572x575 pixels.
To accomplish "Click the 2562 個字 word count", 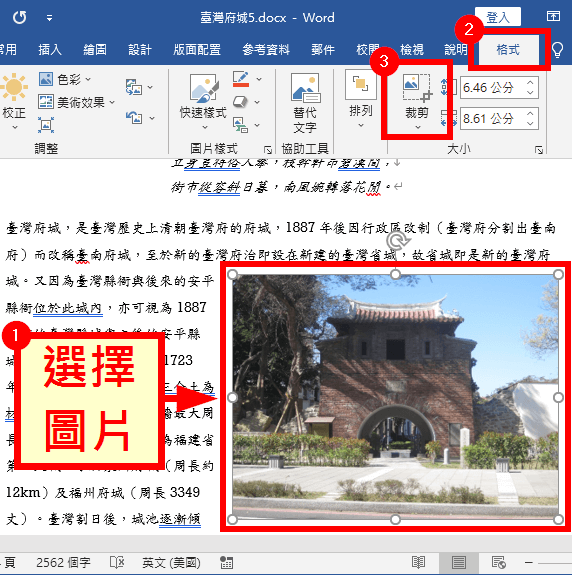I will [x=63, y=562].
